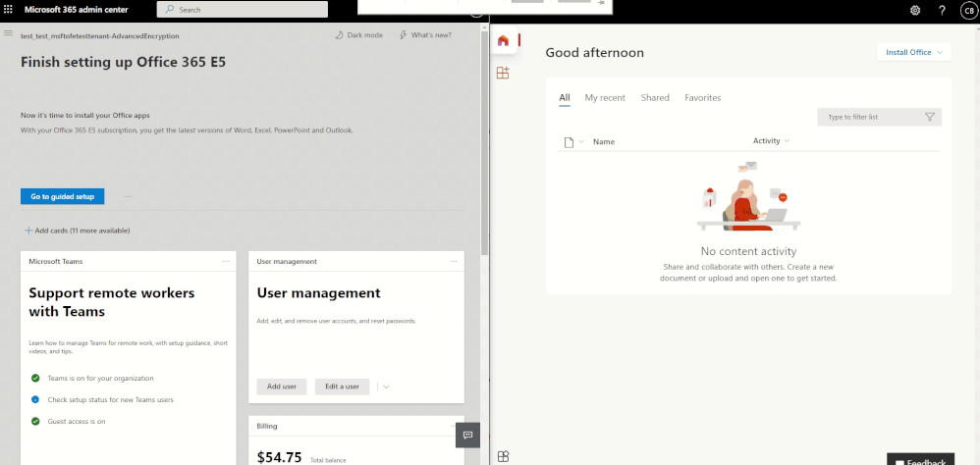Click the Edit a user button
This screenshot has height=465, width=980.
tap(343, 387)
